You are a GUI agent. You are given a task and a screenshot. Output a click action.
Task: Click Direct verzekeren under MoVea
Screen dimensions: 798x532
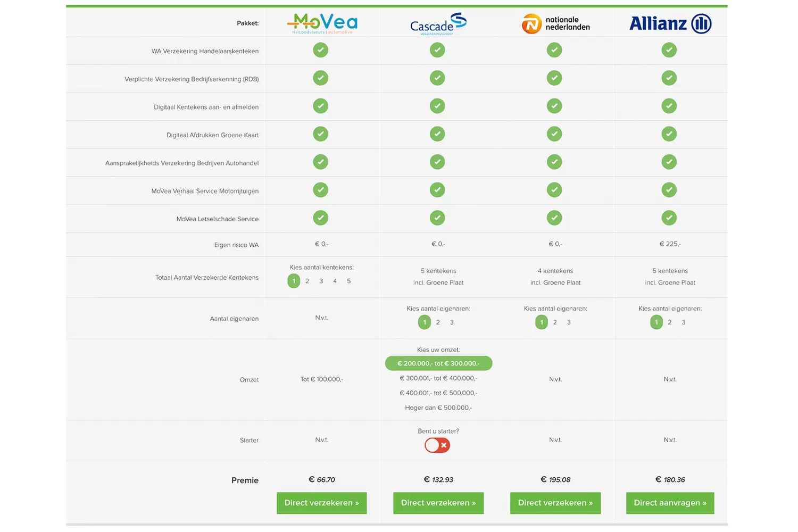coord(321,503)
